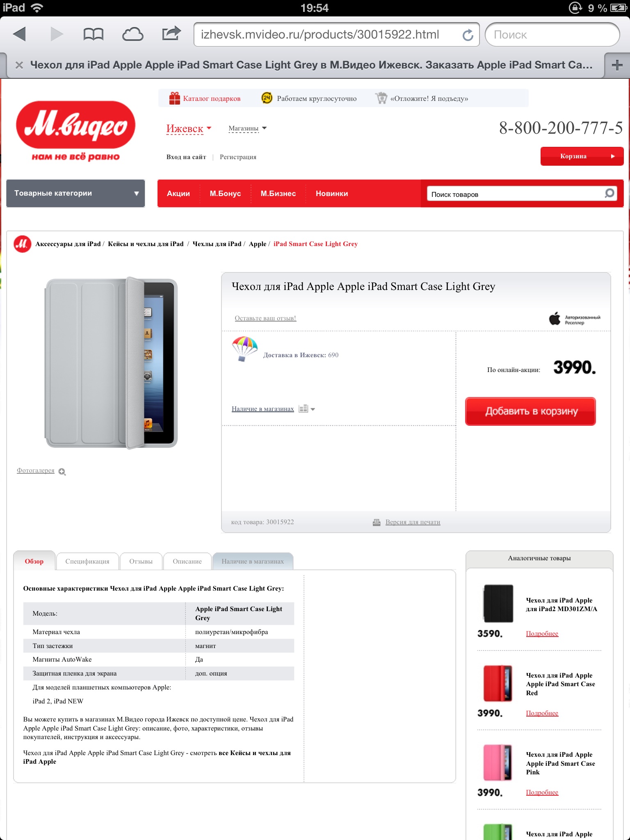This screenshot has width=630, height=840.
Task: Open iCloud tabs cloud icon
Action: [x=132, y=34]
